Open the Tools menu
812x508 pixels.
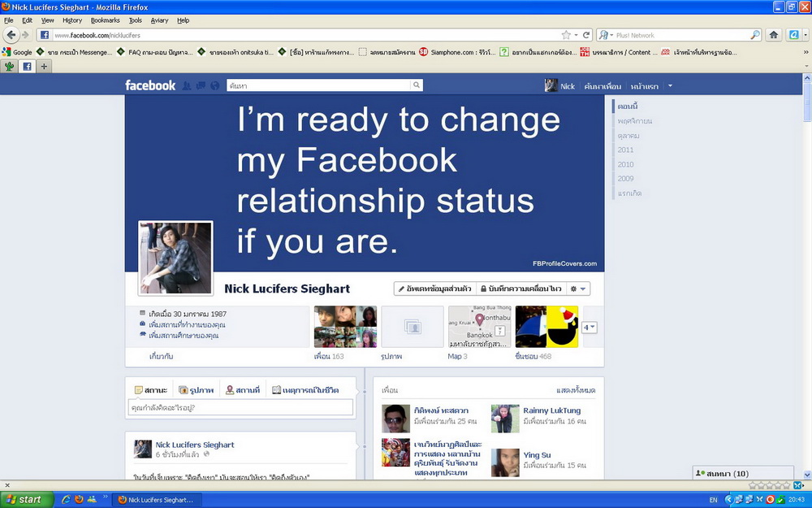(135, 20)
